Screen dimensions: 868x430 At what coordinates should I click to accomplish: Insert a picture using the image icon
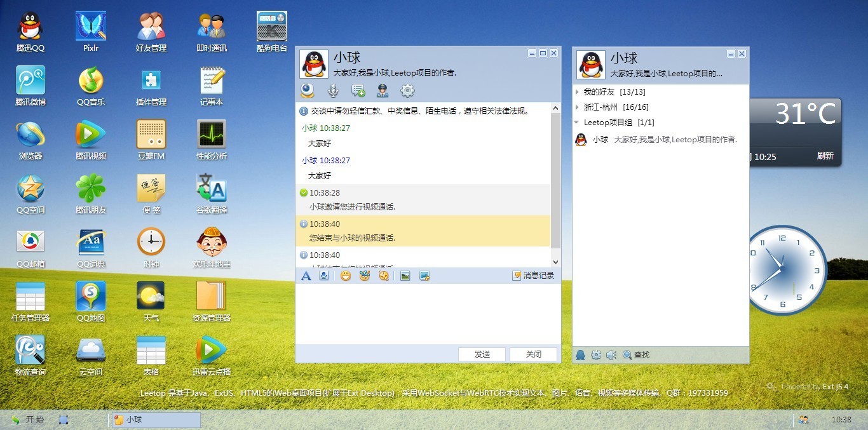[x=405, y=276]
